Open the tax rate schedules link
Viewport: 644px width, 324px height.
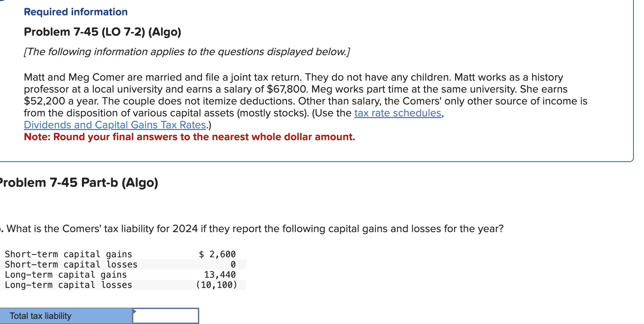398,113
